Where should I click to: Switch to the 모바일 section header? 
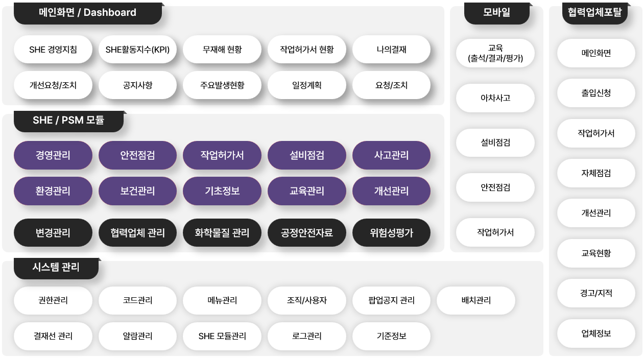point(497,13)
